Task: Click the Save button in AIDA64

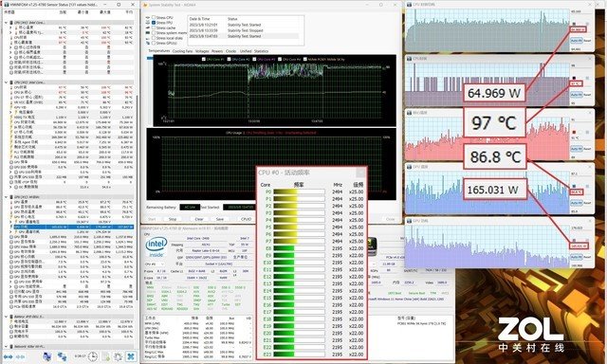Action: 219,219
